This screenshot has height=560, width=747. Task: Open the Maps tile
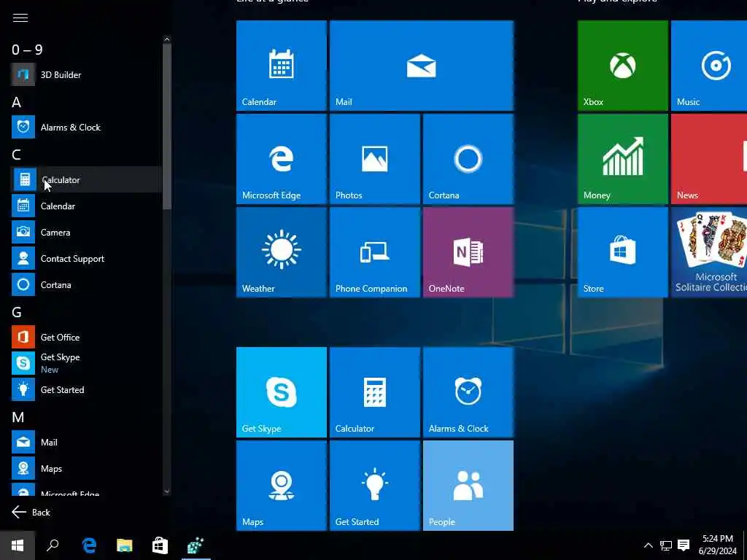tap(282, 485)
